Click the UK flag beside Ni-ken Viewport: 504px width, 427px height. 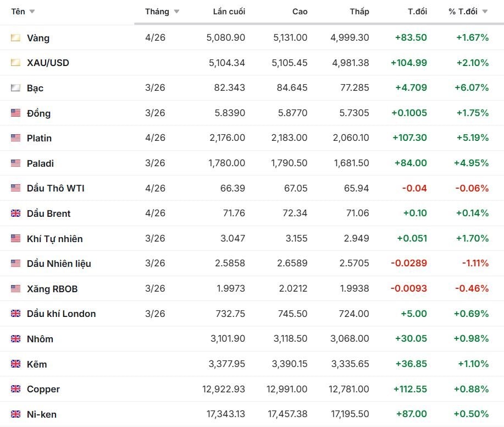15,414
